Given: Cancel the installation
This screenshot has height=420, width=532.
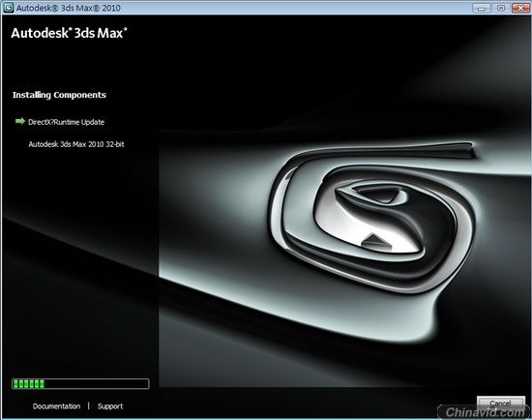Looking at the screenshot, I should point(500,403).
